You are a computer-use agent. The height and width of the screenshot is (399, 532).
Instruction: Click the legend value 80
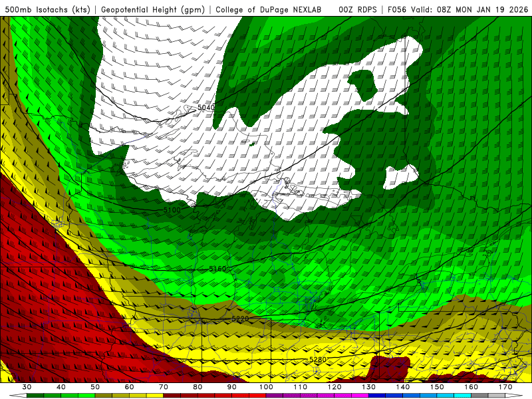[198, 387]
